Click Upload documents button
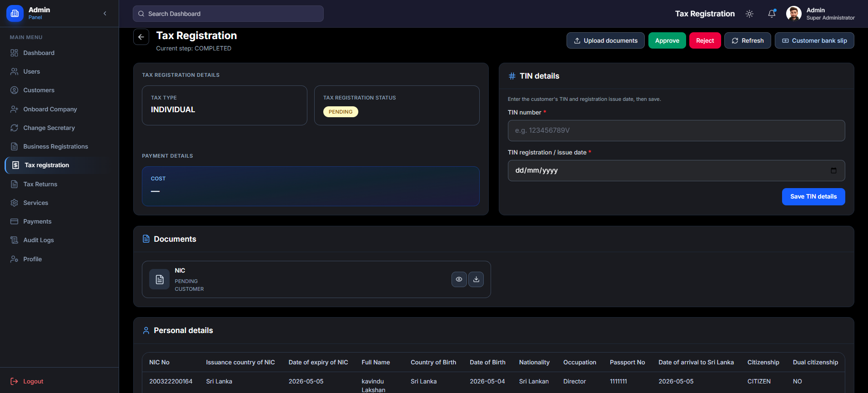The image size is (868, 393). click(x=605, y=40)
